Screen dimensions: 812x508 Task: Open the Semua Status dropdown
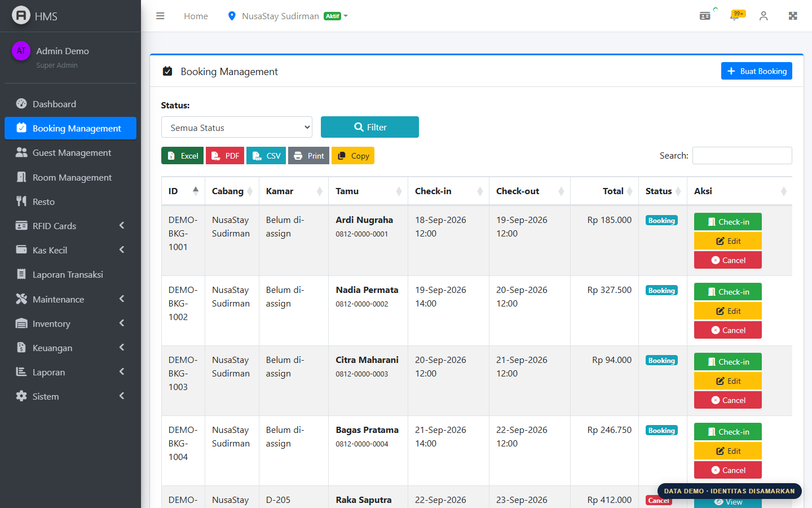237,128
